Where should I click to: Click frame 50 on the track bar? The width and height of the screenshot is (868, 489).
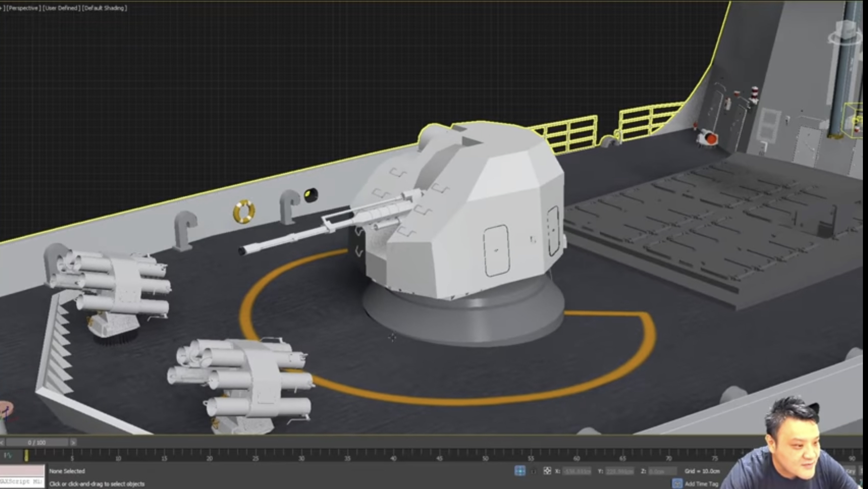[485, 455]
